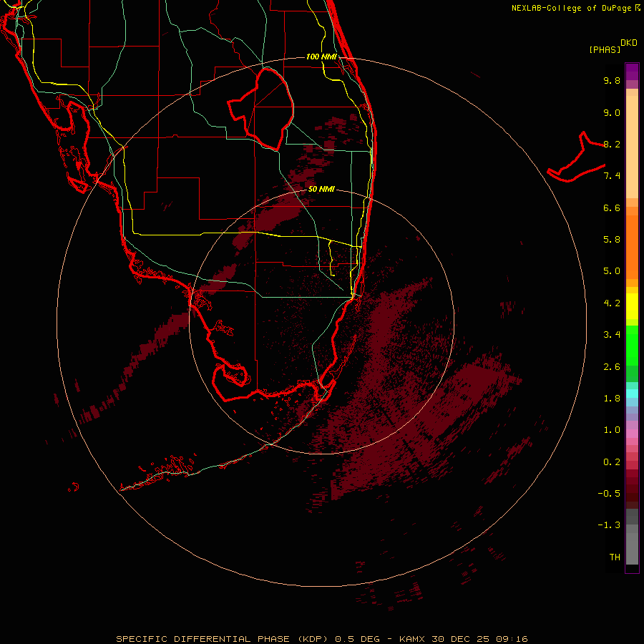The image size is (644, 644).
Task: Click the orange segment of the color bar
Action: [632, 246]
